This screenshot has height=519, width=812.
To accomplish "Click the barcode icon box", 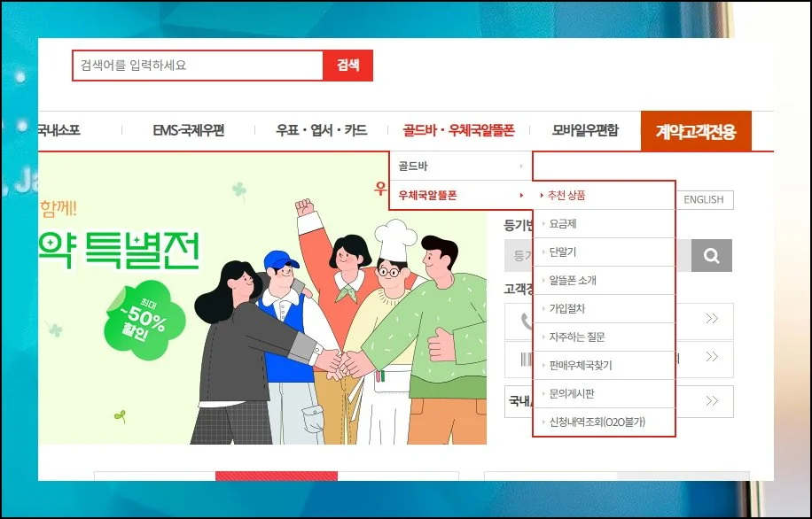I will [527, 359].
